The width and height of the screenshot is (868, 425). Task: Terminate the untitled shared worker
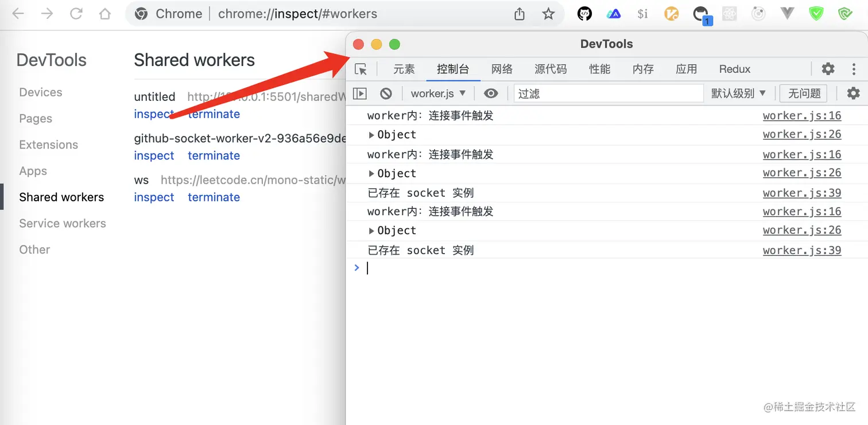tap(214, 114)
